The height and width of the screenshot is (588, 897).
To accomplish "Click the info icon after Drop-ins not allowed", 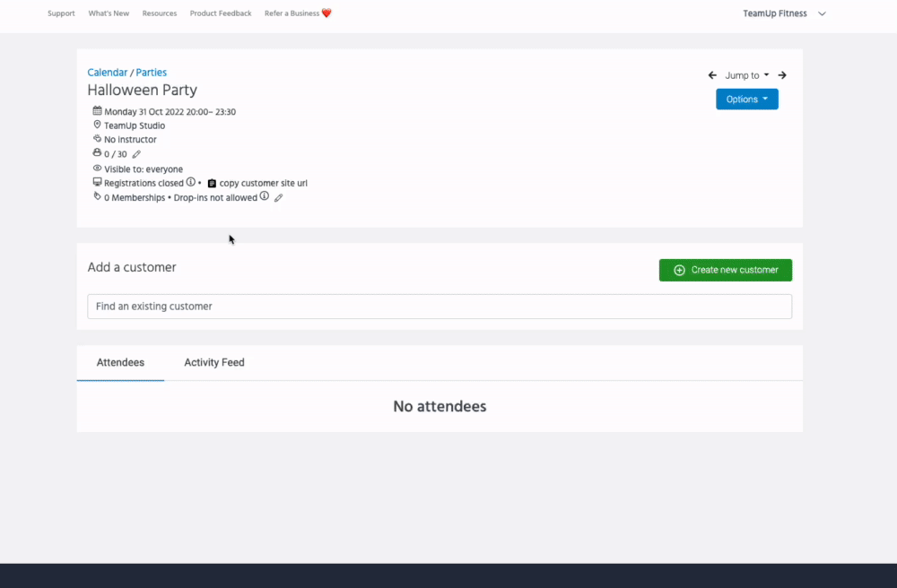I will coord(265,196).
